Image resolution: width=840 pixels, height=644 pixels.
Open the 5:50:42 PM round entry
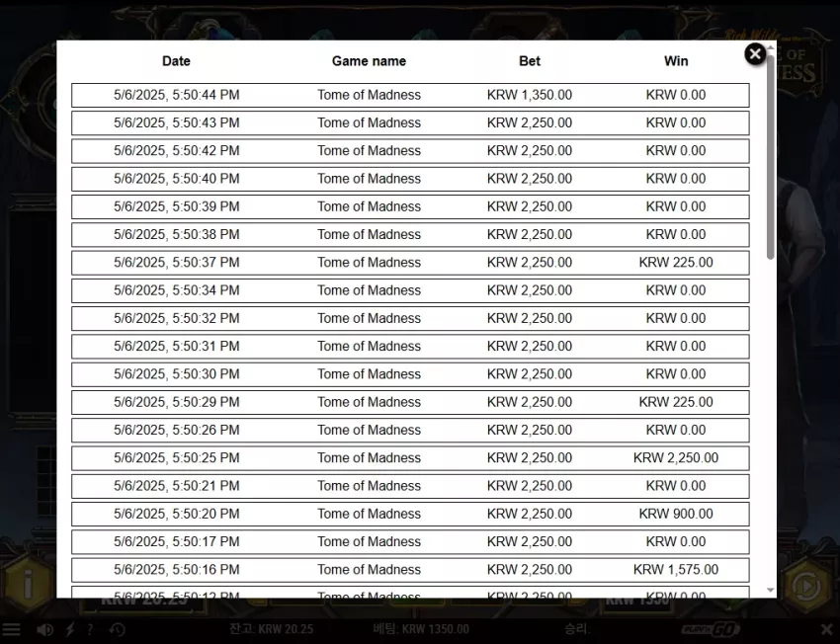410,151
